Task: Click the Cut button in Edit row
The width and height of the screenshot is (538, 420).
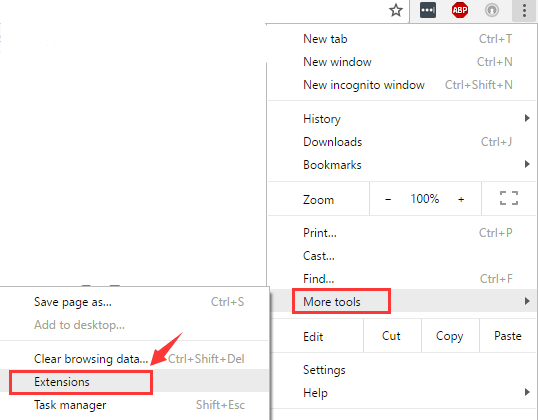Action: (x=392, y=336)
